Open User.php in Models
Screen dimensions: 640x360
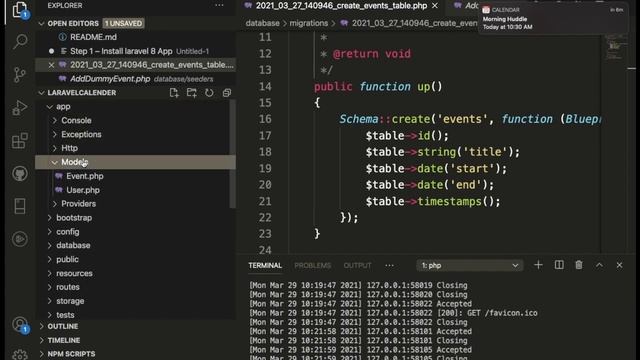83,190
